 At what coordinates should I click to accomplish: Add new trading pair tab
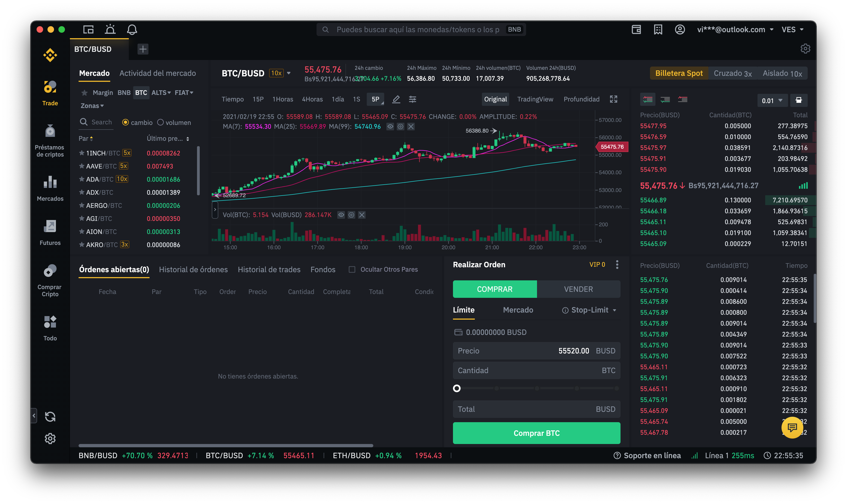click(143, 49)
